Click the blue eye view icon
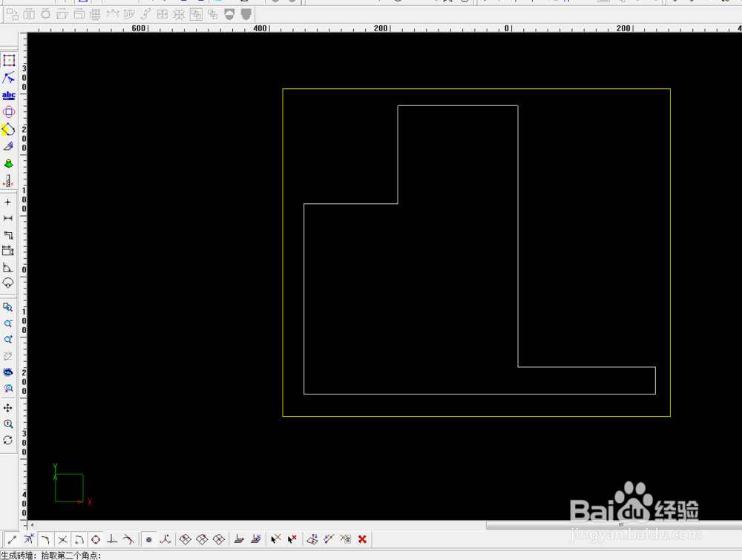742x560 pixels. coord(8,372)
